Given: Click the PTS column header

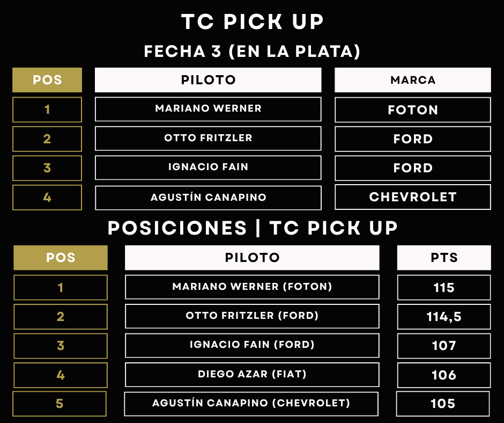Looking at the screenshot, I should (443, 258).
